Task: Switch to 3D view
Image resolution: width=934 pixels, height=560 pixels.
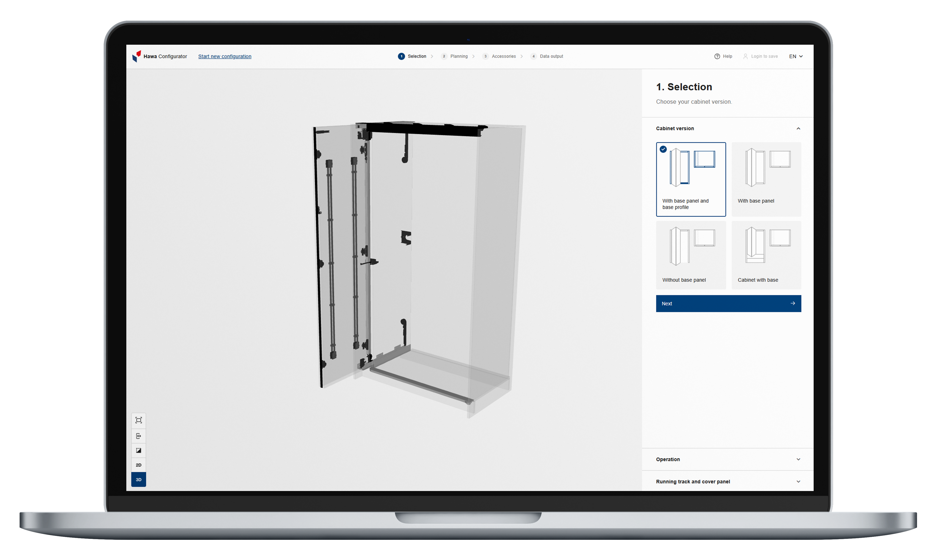Action: (138, 480)
